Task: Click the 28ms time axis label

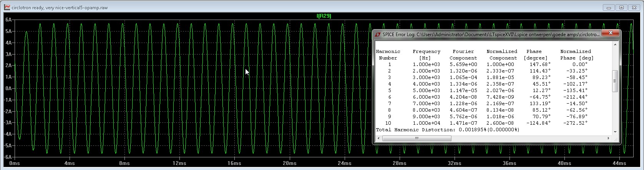Action: pos(399,163)
